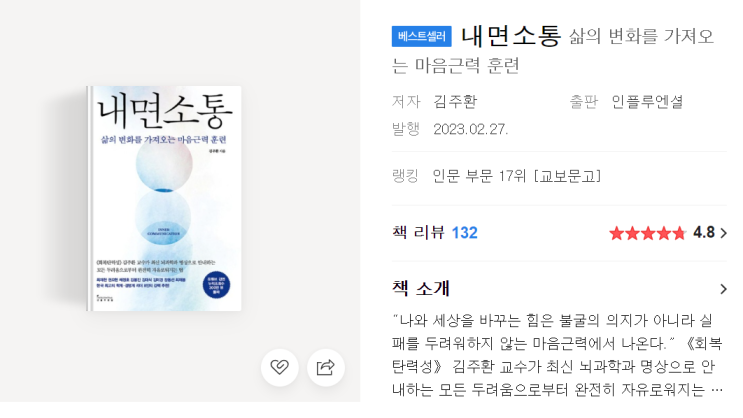Click the book introduction paragraph text

click(x=557, y=355)
